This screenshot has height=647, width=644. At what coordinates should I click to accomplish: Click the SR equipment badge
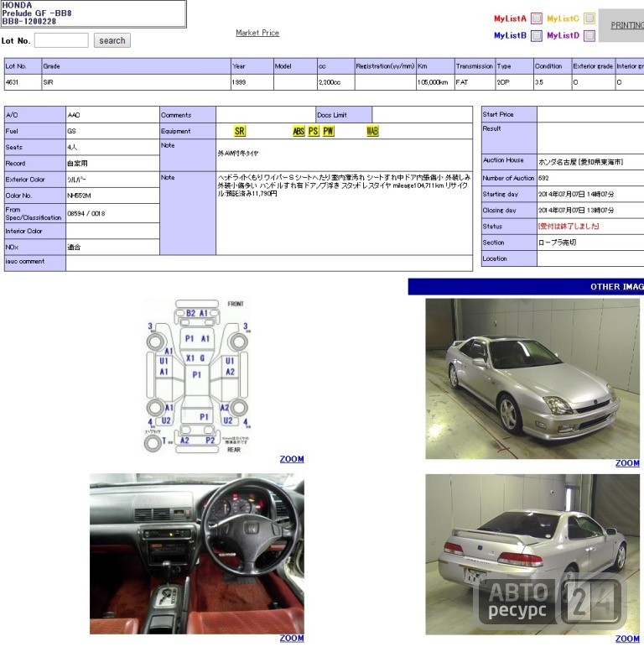(x=240, y=131)
